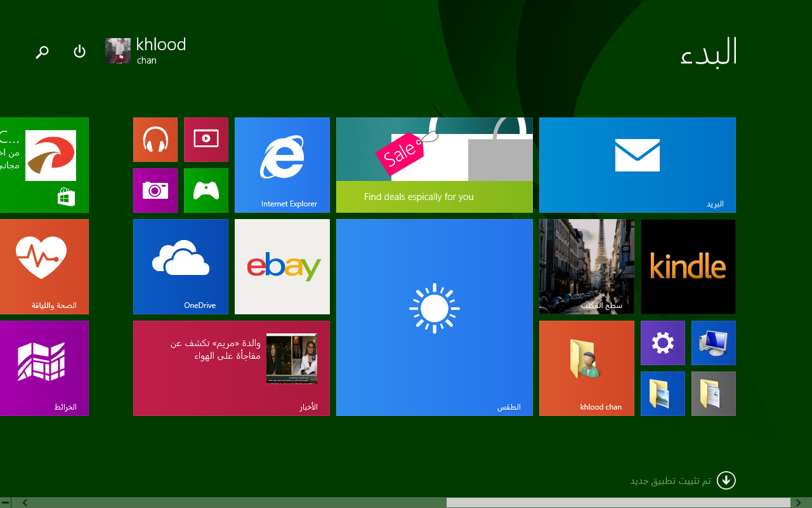The image size is (812, 508).
Task: Launch the Kindle tile
Action: 688,267
